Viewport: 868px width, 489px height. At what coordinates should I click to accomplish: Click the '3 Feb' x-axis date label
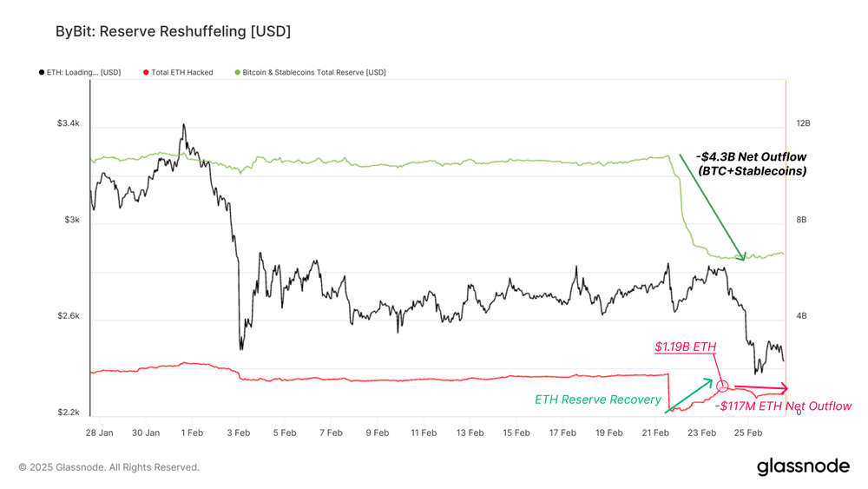(239, 433)
